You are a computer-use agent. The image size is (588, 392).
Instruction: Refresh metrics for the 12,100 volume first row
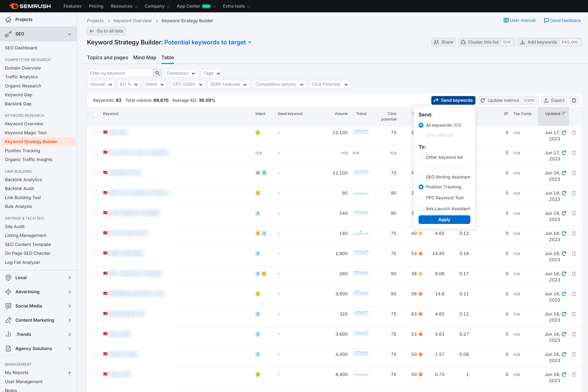pyautogui.click(x=564, y=132)
